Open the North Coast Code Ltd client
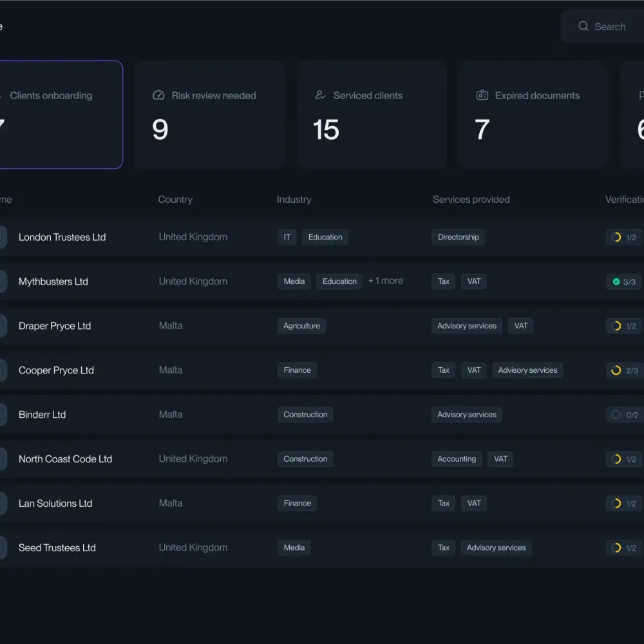 [x=65, y=459]
